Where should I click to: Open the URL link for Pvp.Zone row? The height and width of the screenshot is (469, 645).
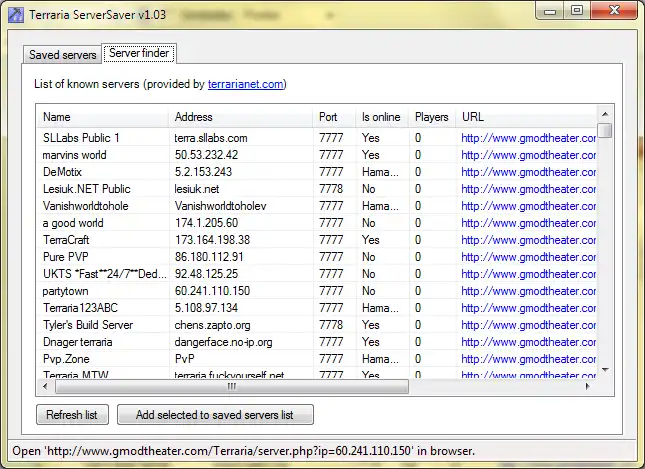[529, 359]
